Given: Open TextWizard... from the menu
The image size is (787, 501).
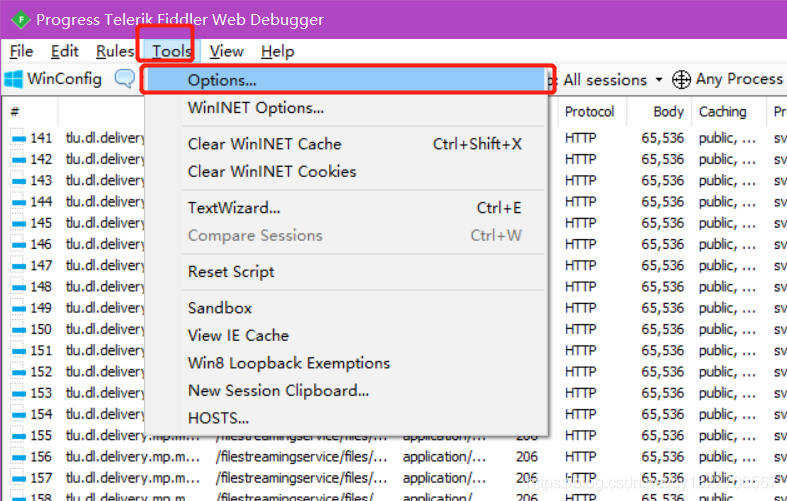Looking at the screenshot, I should [346, 208].
